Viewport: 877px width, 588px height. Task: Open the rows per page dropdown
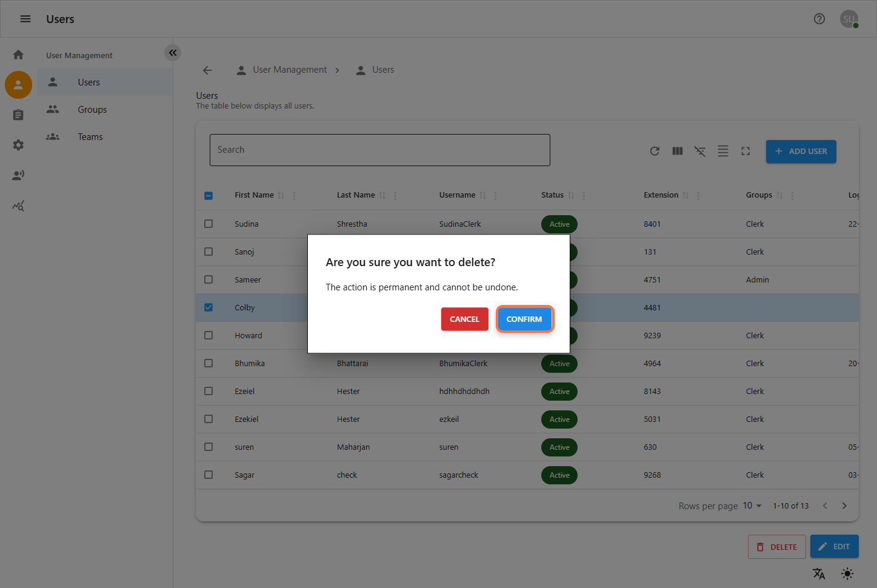(752, 506)
